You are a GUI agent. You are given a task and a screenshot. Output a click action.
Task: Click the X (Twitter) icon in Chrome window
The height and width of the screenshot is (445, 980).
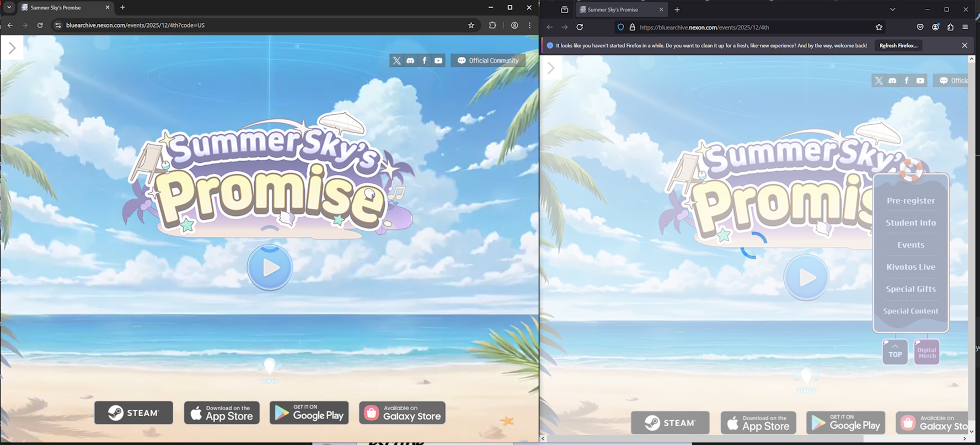click(x=397, y=61)
